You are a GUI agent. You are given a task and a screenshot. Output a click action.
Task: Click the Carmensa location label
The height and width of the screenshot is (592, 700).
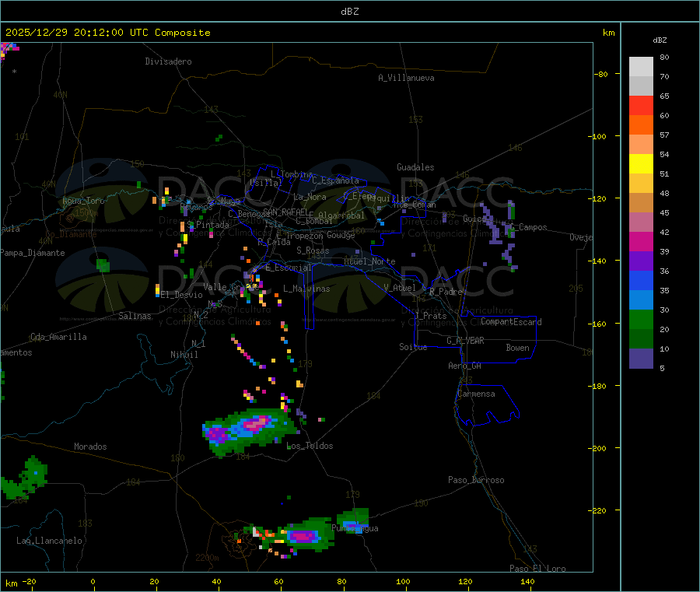tap(476, 394)
